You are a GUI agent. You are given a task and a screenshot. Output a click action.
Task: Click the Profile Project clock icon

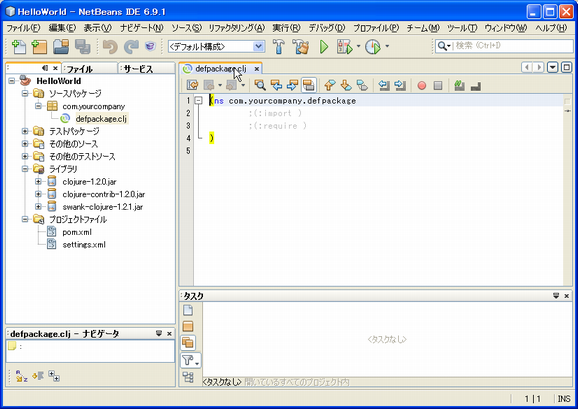(x=373, y=47)
